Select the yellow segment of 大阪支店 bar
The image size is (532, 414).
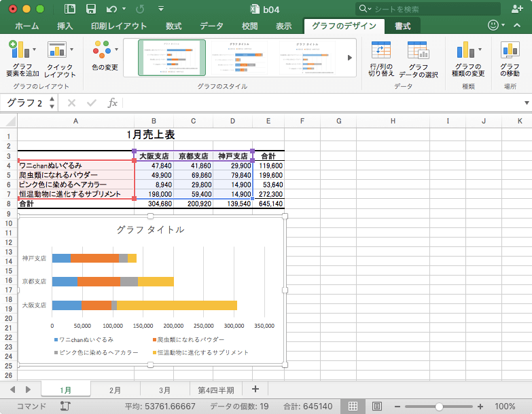[177, 305]
